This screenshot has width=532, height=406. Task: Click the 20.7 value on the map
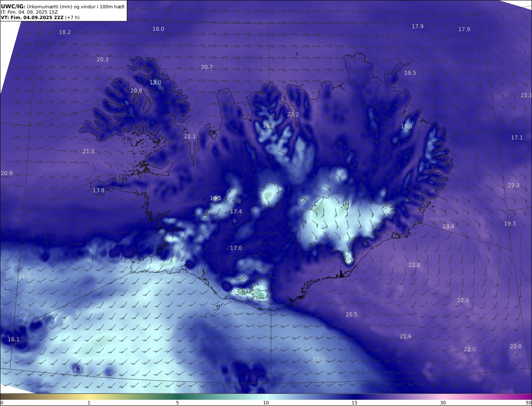pyautogui.click(x=207, y=67)
